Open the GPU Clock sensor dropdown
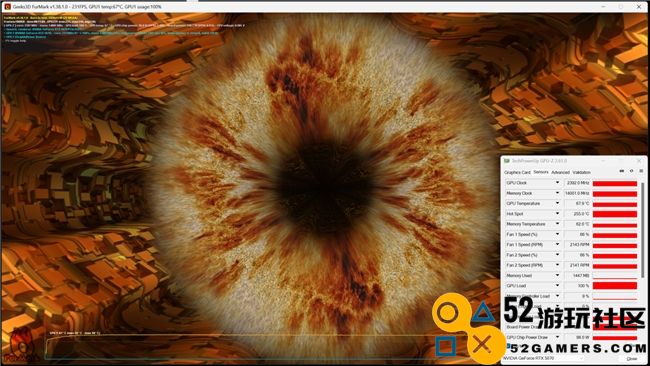The height and width of the screenshot is (366, 650). (x=557, y=183)
